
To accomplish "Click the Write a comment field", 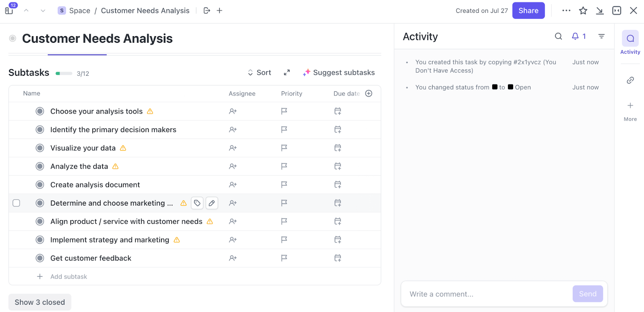I will (489, 294).
